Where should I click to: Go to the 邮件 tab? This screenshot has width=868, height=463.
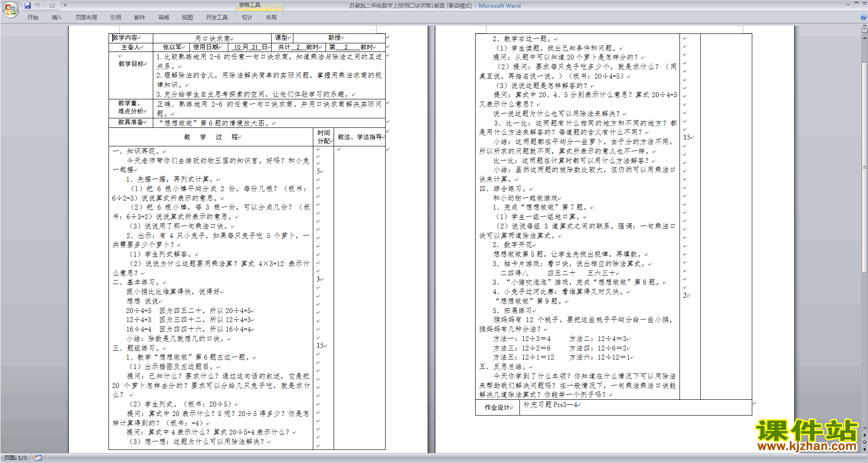(140, 17)
